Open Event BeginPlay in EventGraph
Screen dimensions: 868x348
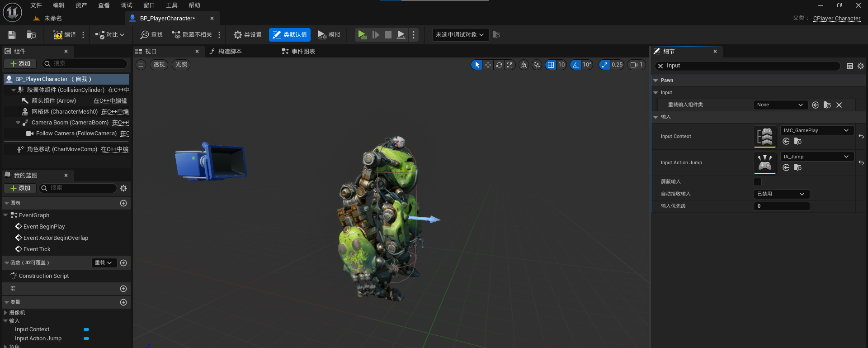[44, 227]
